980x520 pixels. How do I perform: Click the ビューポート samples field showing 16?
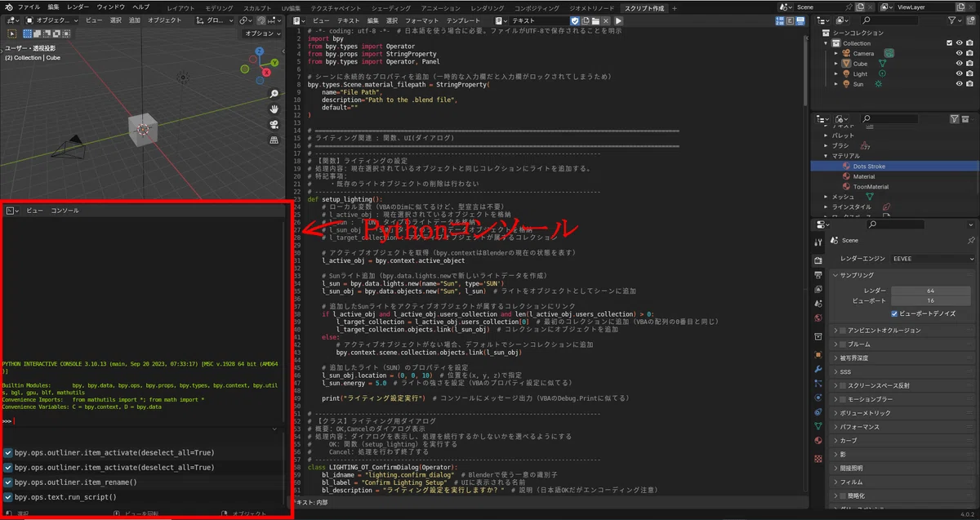pyautogui.click(x=930, y=300)
